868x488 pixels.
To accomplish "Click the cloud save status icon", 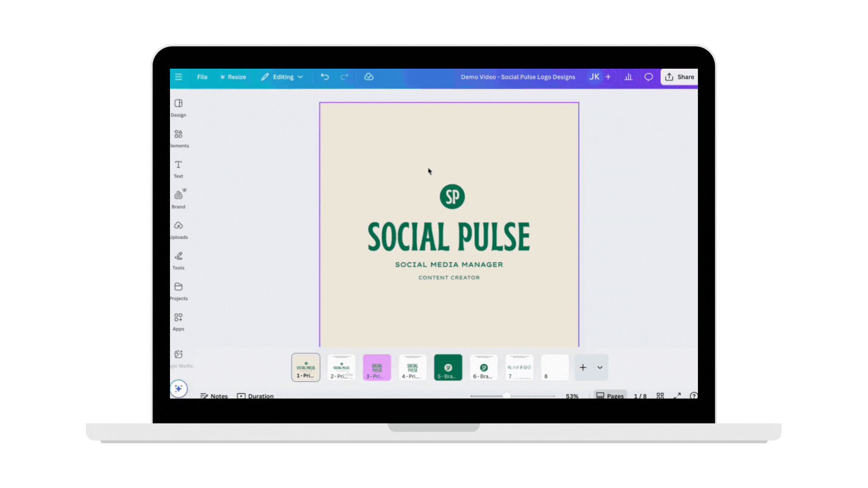I will click(x=369, y=77).
